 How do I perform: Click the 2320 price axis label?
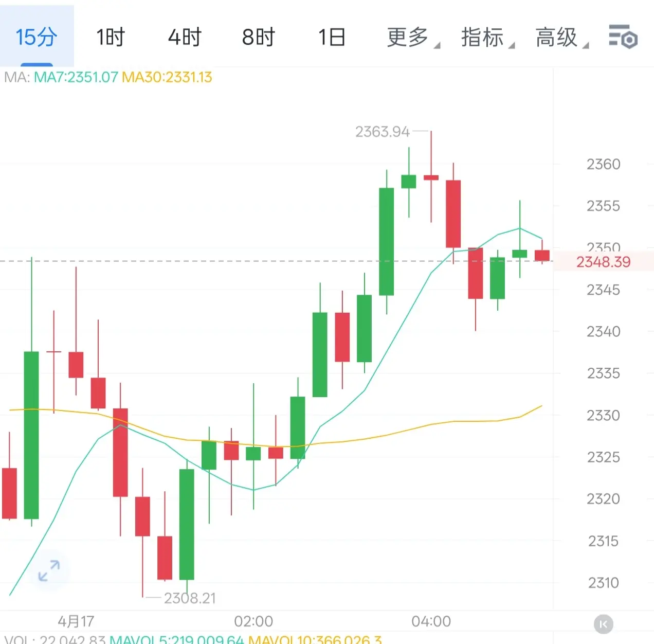(604, 498)
